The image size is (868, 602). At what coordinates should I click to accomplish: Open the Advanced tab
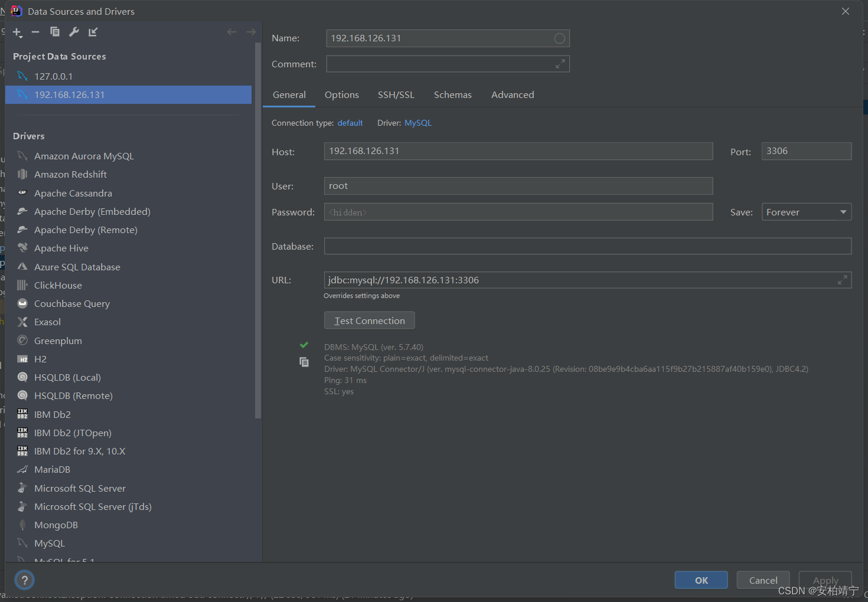point(513,94)
